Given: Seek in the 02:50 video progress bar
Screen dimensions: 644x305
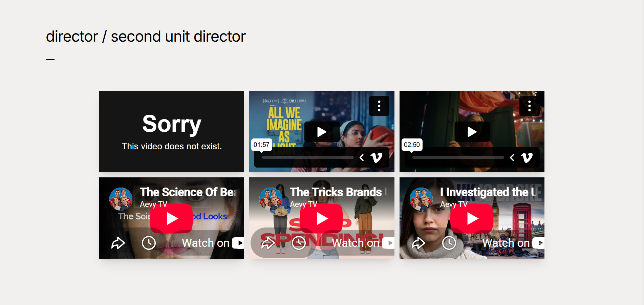Looking at the screenshot, I should pyautogui.click(x=458, y=157).
